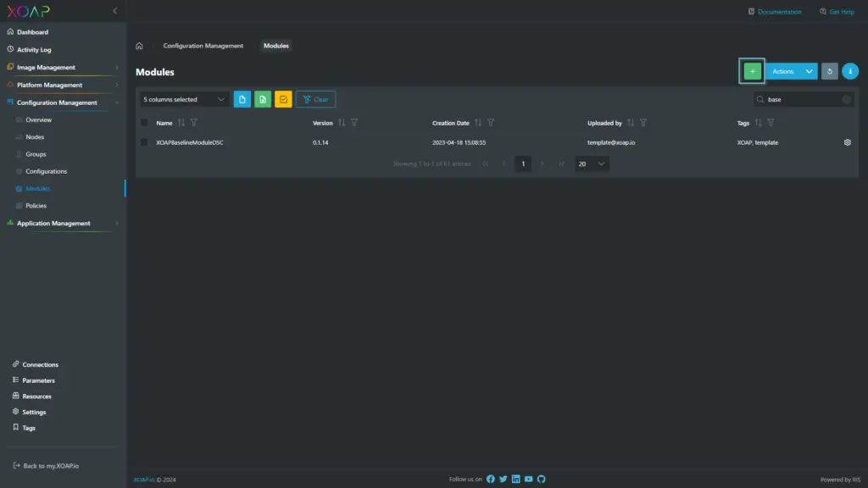Open Settings in sidebar
The image size is (868, 488).
point(34,413)
